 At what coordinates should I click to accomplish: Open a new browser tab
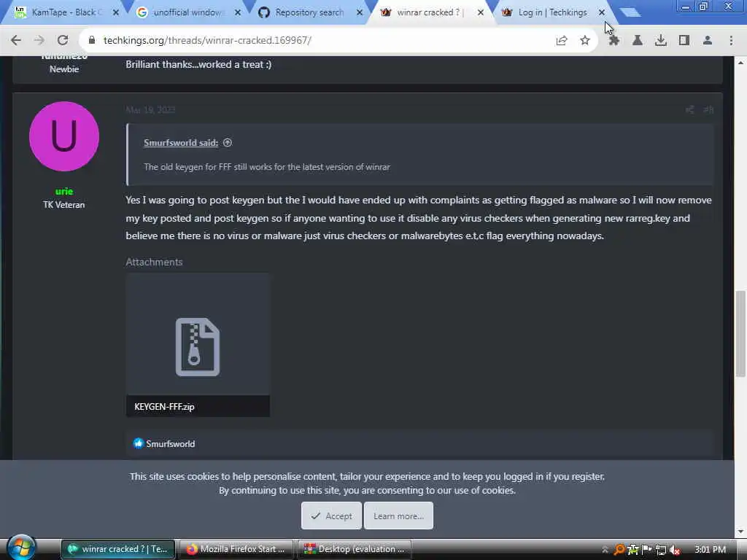(x=630, y=12)
